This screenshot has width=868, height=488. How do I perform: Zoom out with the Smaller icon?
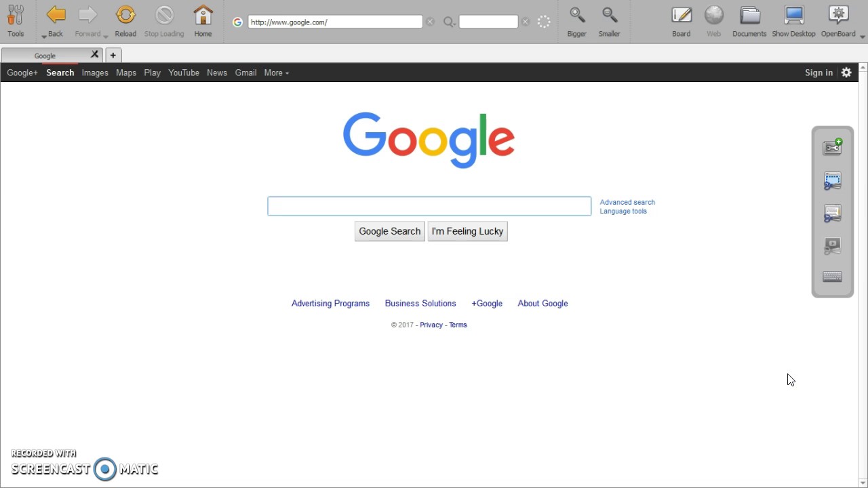click(610, 15)
